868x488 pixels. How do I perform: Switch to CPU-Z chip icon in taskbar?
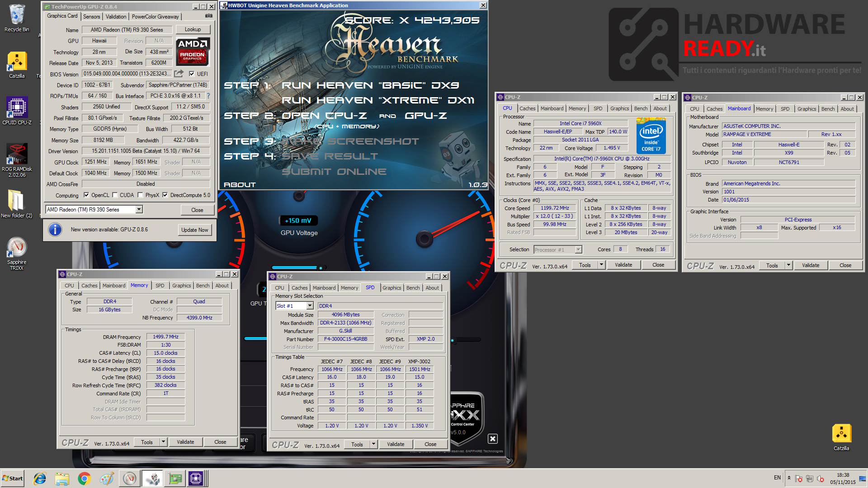tap(197, 478)
